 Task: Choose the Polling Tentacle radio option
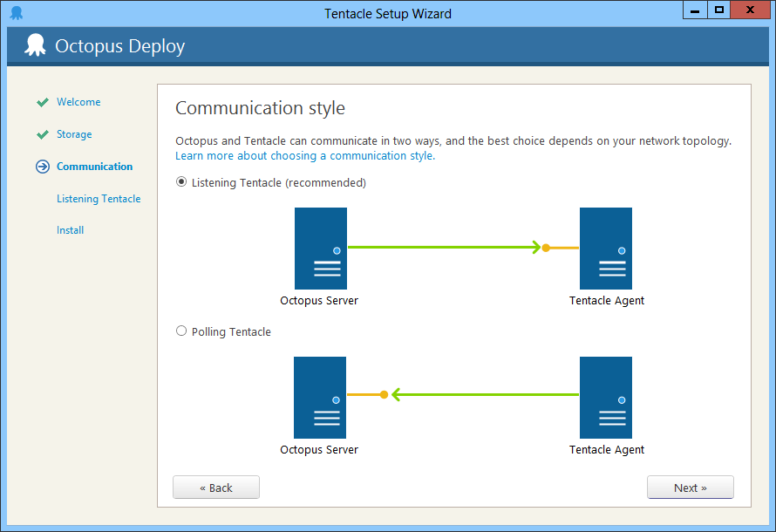coord(181,331)
